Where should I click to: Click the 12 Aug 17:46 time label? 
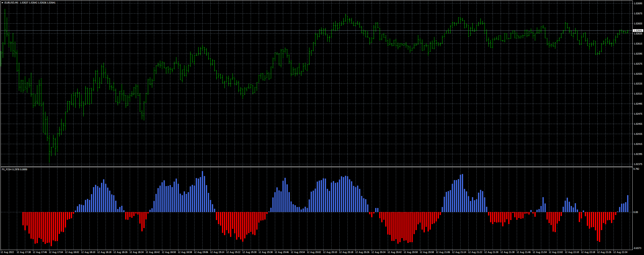point(40,252)
